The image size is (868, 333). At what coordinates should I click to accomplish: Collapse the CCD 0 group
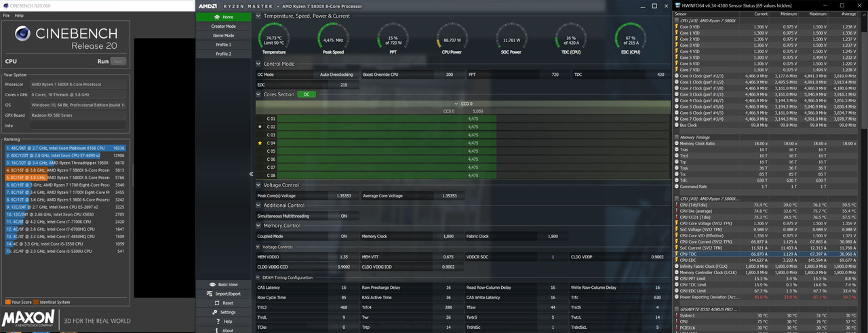(x=456, y=104)
